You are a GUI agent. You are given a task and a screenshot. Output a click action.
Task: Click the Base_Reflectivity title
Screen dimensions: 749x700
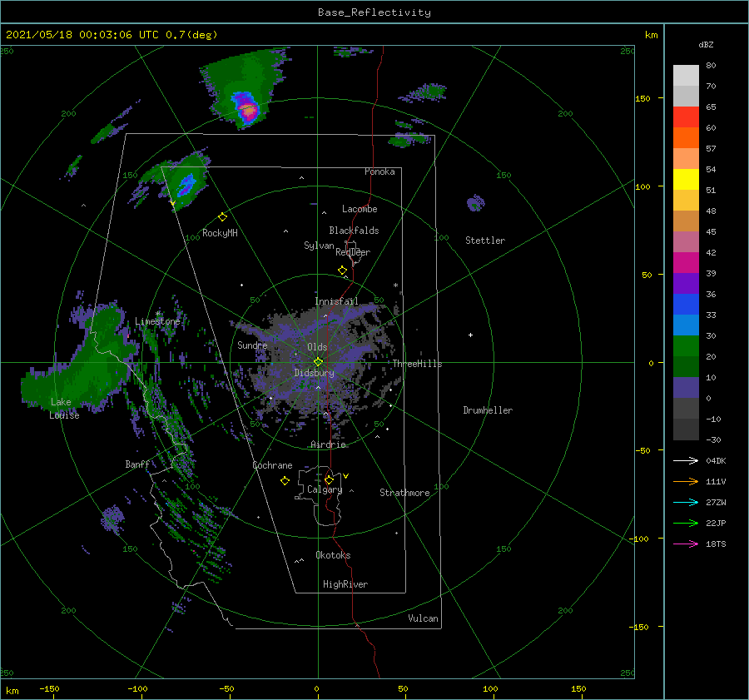pos(374,12)
